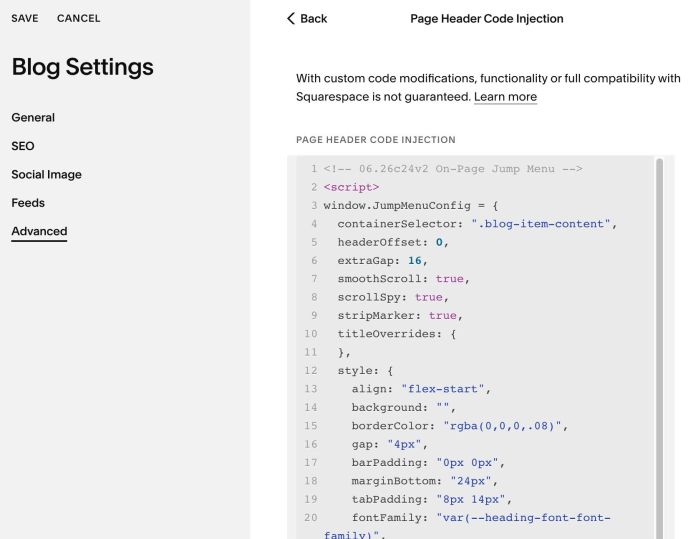Viewport: 700px width, 539px height.
Task: Place cursor at extraGap value 16
Action: tap(415, 260)
